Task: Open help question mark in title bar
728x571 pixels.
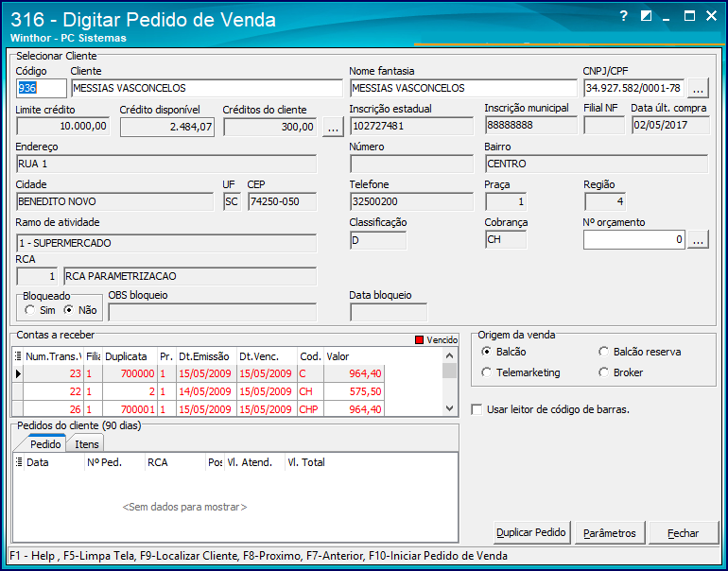Action: [624, 16]
